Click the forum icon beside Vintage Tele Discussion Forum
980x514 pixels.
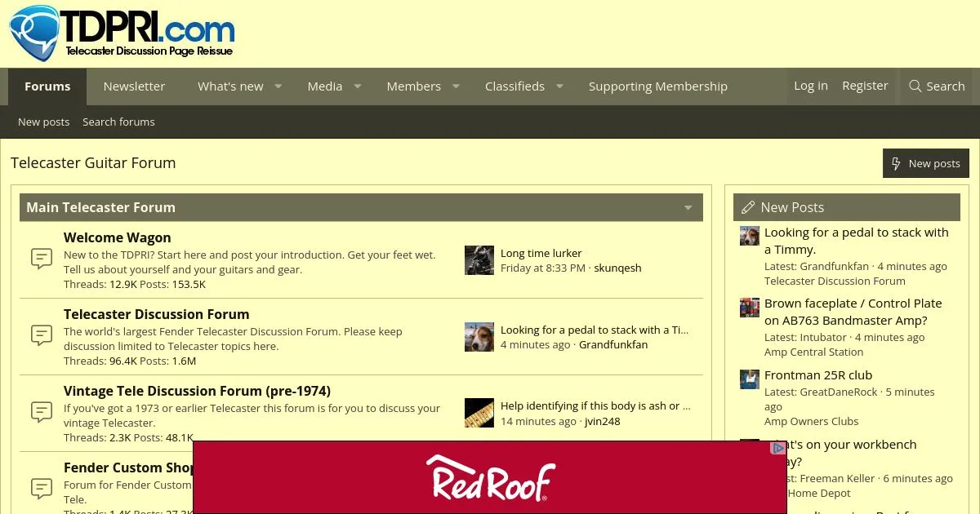pyautogui.click(x=42, y=412)
